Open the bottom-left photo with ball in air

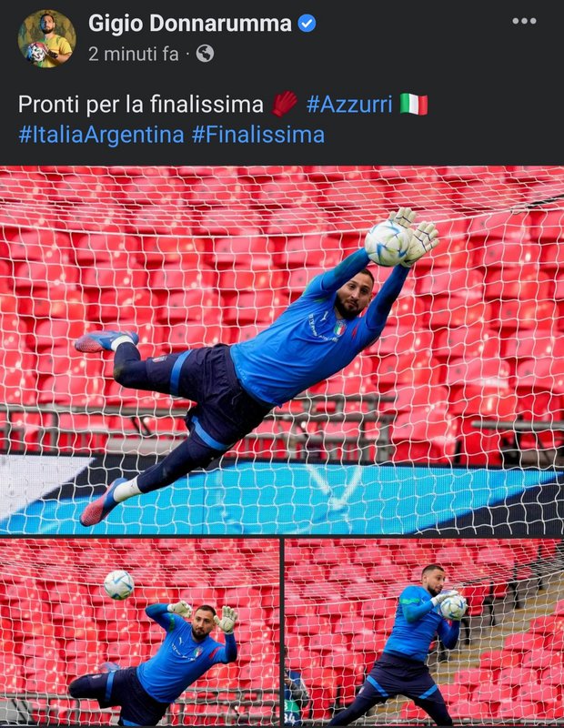pos(140,632)
